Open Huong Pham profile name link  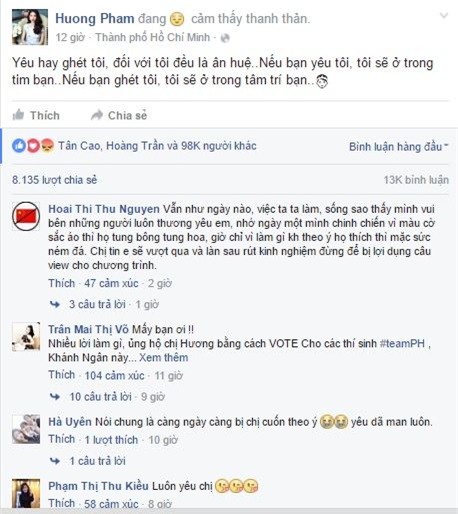tap(95, 19)
